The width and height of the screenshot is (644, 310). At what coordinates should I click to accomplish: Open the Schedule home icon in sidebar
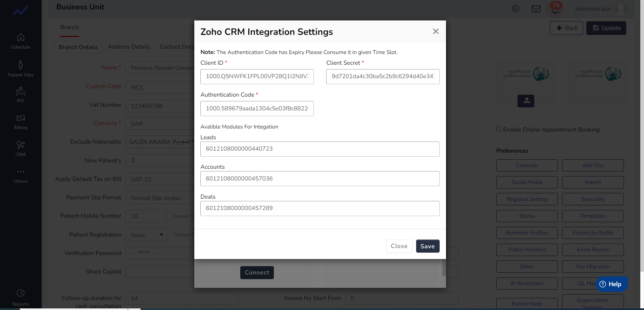[20, 37]
